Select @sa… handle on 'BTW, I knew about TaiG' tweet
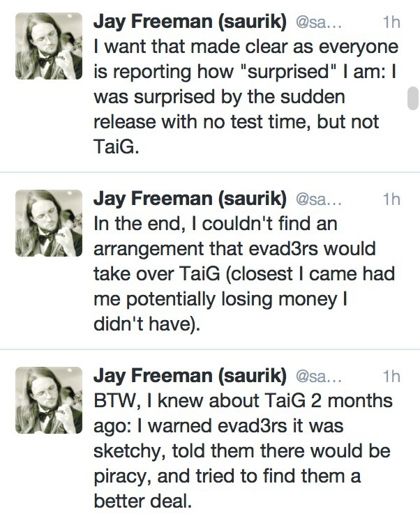 319,377
